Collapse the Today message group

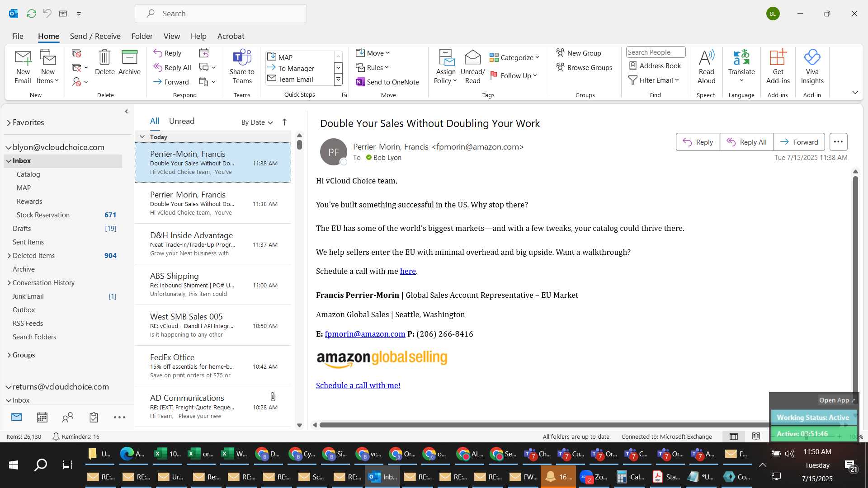click(142, 136)
